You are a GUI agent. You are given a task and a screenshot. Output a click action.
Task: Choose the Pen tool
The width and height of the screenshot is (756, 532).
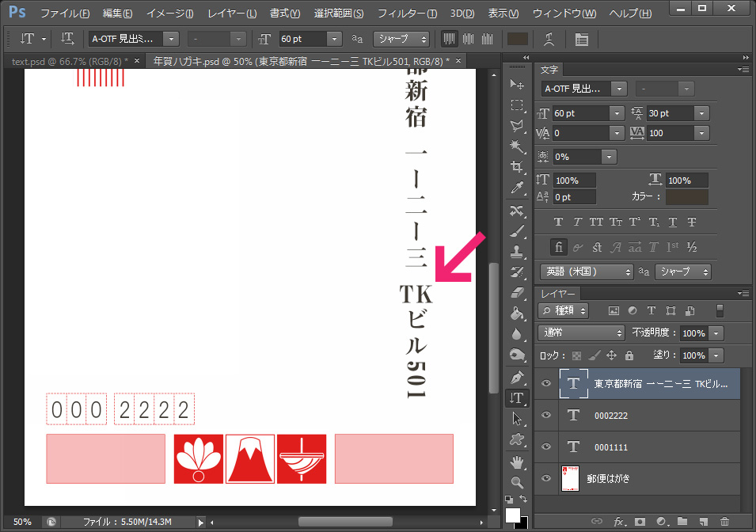tap(517, 376)
